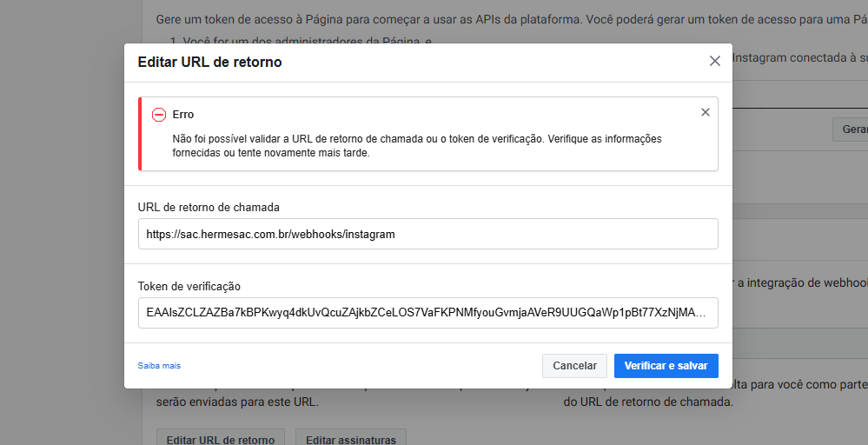This screenshot has width=868, height=445.
Task: Click the red error icon beside Erro
Action: click(x=159, y=115)
